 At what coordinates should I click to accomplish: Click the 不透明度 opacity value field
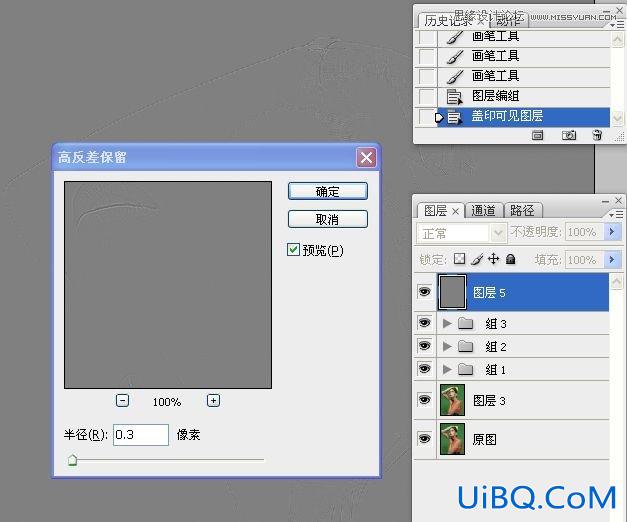pos(584,232)
